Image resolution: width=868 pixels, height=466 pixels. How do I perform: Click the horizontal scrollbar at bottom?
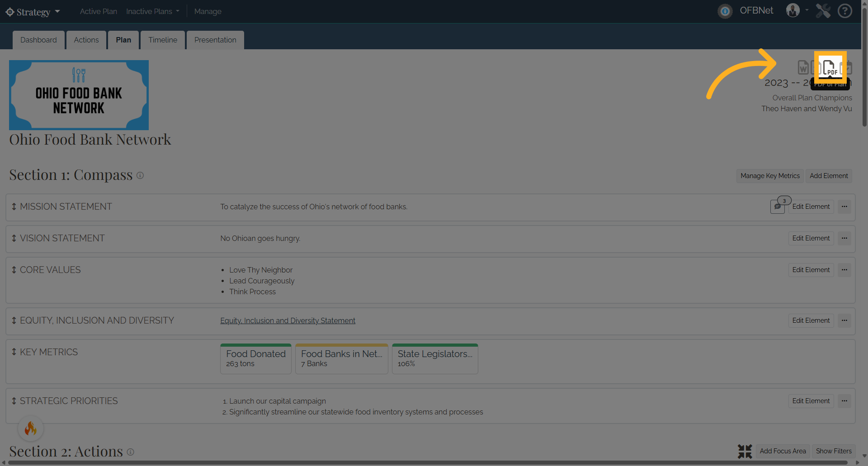point(428,463)
